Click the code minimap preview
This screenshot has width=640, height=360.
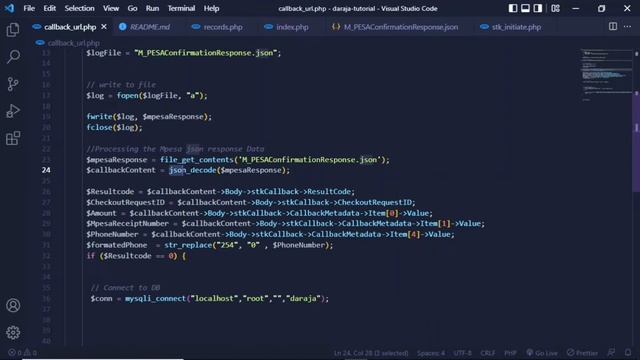pos(606,76)
